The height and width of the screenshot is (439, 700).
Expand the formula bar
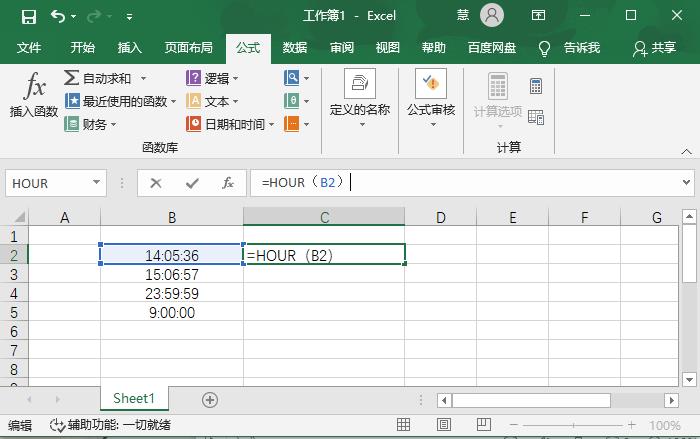[687, 182]
